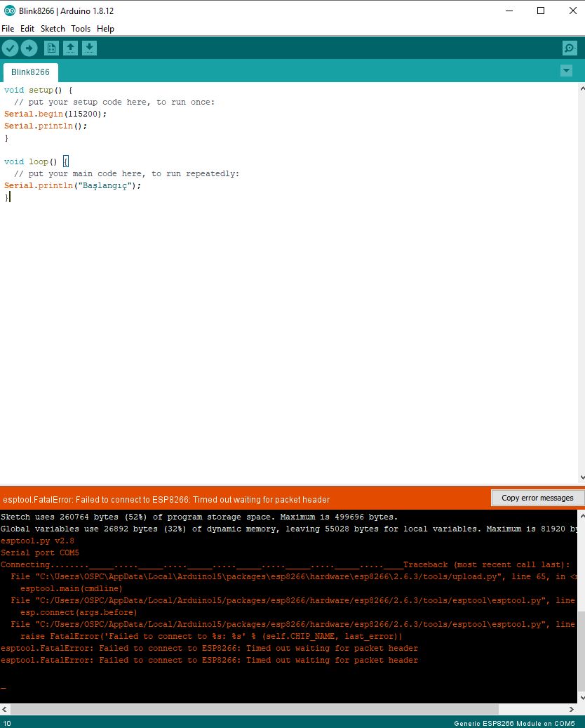The image size is (585, 728).
Task: Click the console horizontal scrollbar thumb
Action: pyautogui.click(x=254, y=710)
